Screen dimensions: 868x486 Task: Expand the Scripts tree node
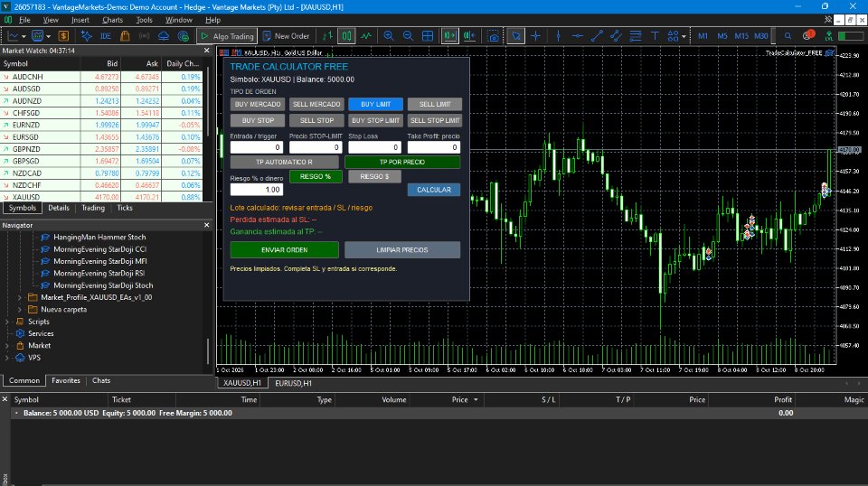click(x=7, y=322)
